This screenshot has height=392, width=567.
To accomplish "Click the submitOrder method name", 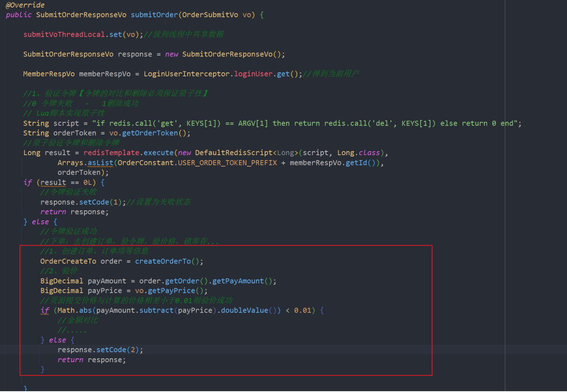I will tap(154, 15).
